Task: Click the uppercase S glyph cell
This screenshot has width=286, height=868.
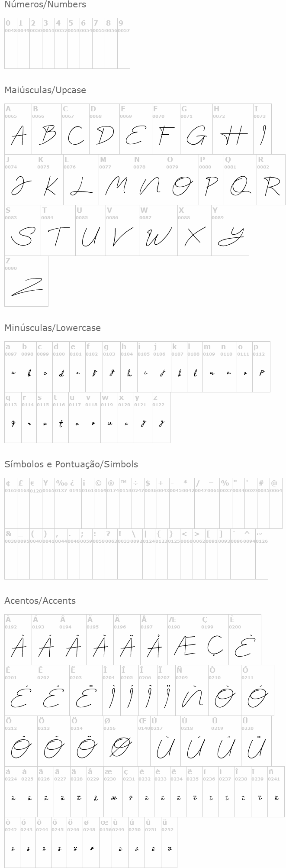Action: (22, 231)
